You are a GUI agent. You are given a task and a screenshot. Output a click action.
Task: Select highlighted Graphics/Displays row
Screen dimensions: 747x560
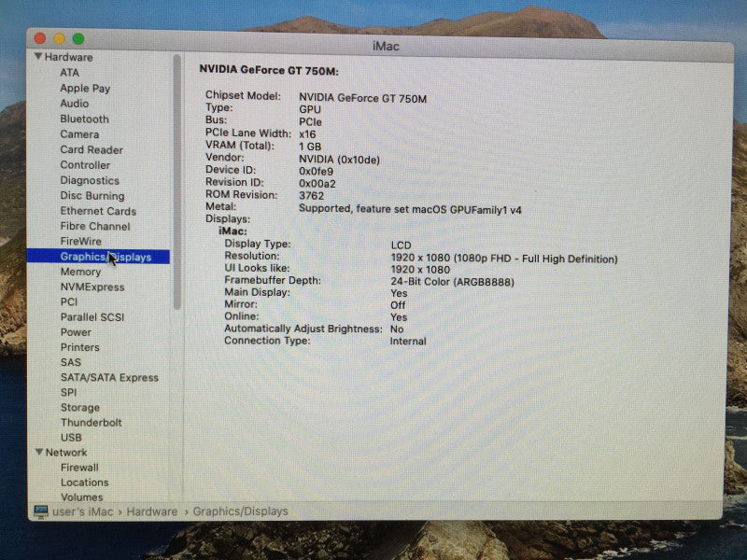[98, 257]
